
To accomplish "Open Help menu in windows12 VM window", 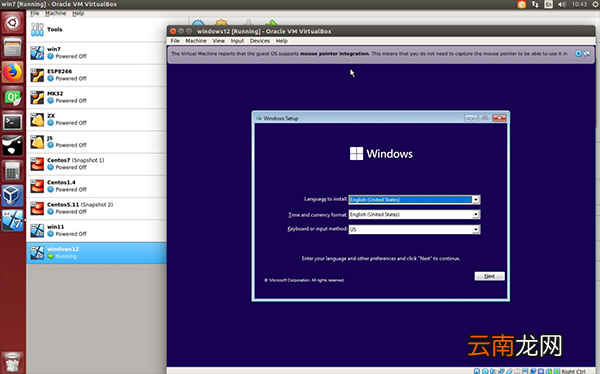I will (282, 41).
